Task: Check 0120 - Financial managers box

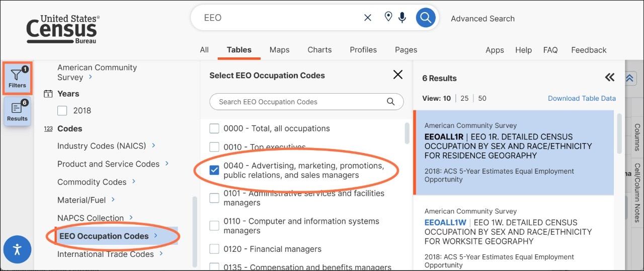Action: [214, 249]
